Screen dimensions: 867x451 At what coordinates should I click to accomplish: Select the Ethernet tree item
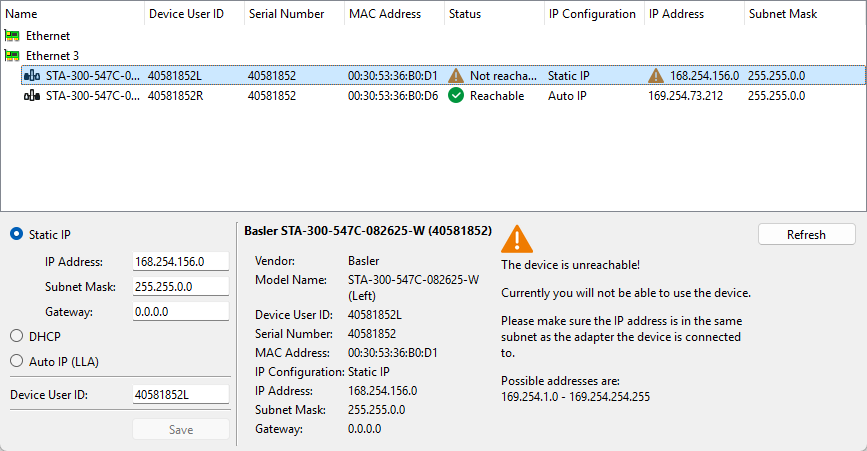pos(48,36)
